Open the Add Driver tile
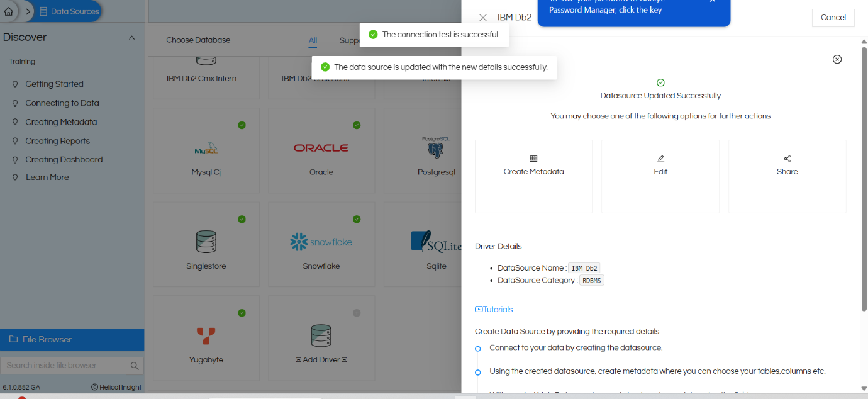868x399 pixels. click(321, 338)
